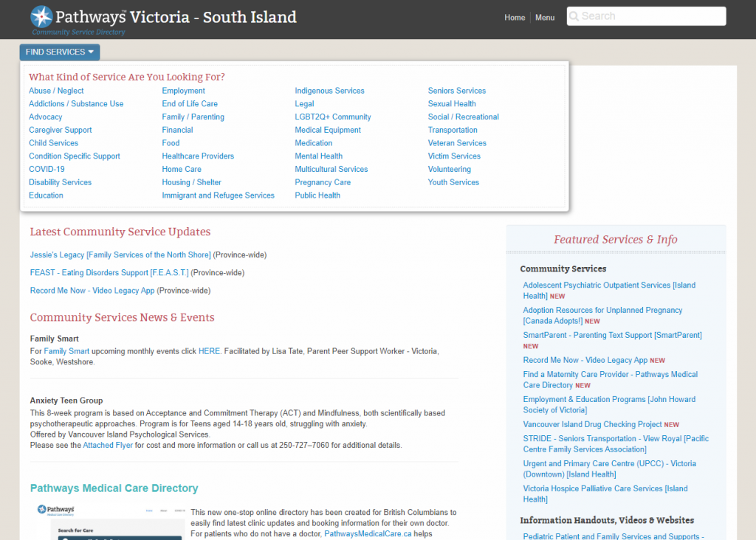The width and height of the screenshot is (756, 540).
Task: Open Indigenous Services category
Action: (329, 90)
